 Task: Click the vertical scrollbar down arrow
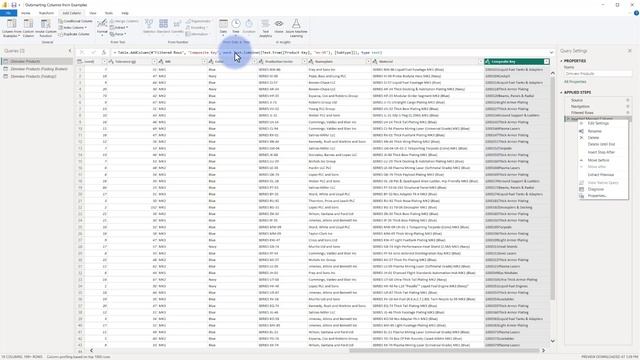[552, 341]
